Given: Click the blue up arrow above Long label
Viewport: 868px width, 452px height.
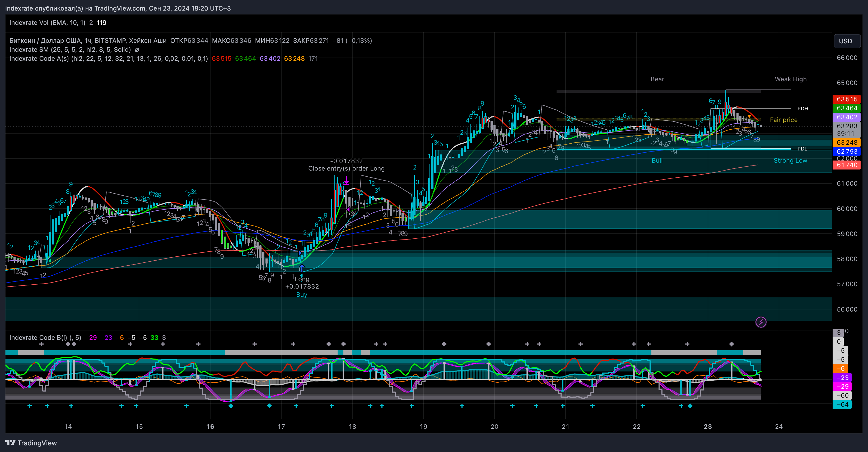Looking at the screenshot, I should (x=302, y=268).
